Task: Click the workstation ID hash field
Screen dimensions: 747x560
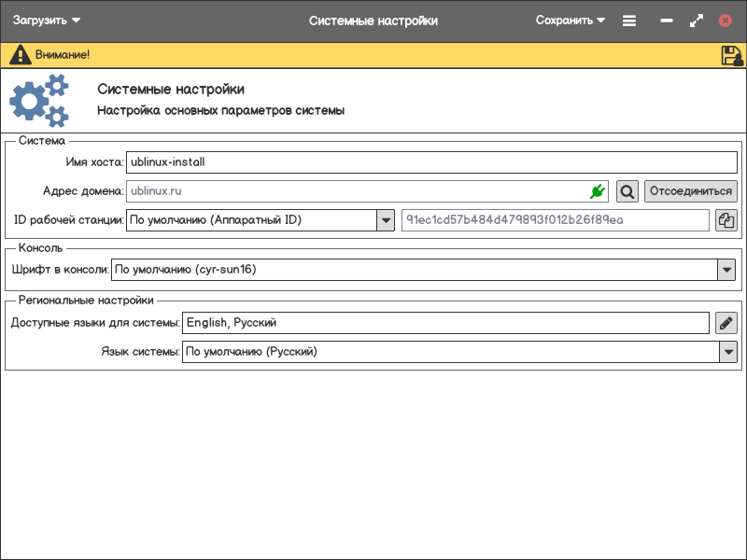Action: pyautogui.click(x=555, y=220)
